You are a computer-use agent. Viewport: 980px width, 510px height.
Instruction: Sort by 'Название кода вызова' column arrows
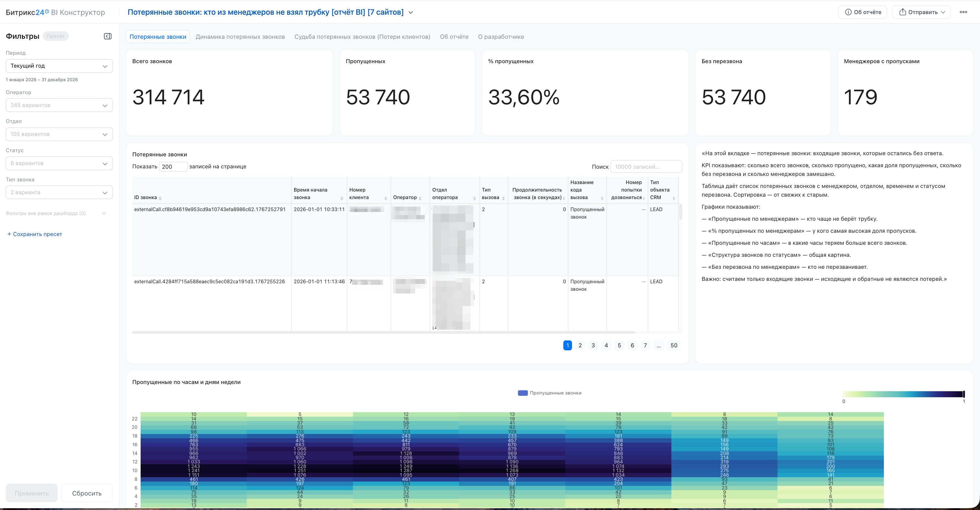602,198
